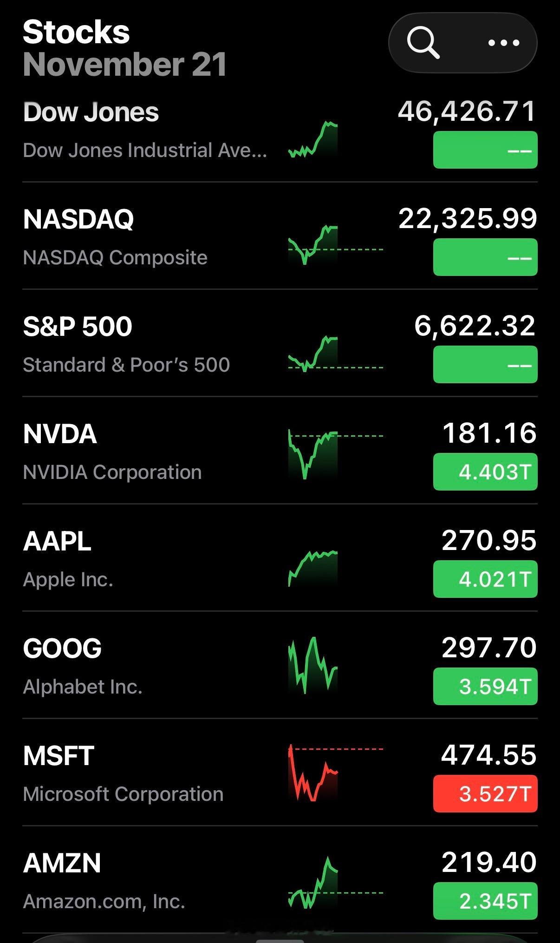
Task: Tap the AMZN sparkline chart
Action: click(x=313, y=883)
